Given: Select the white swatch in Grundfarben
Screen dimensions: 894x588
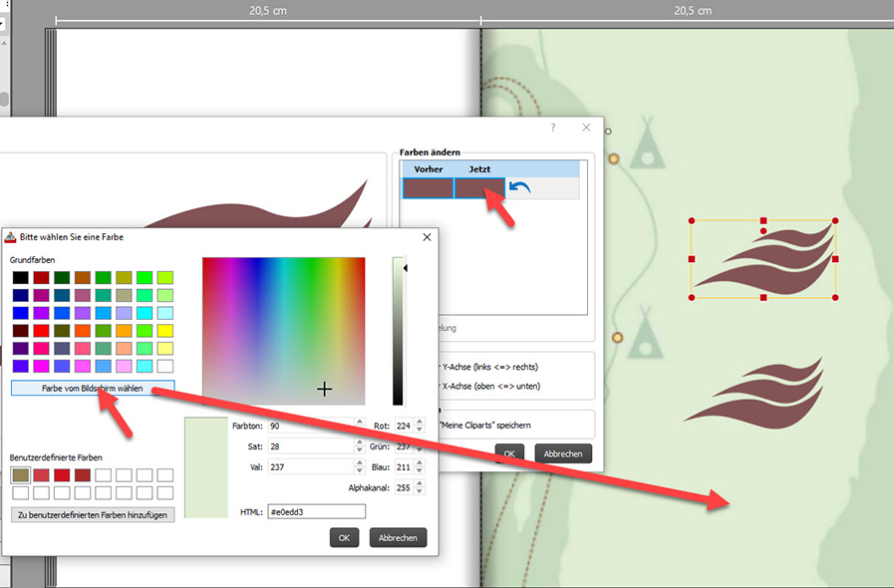Looking at the screenshot, I should [165, 366].
